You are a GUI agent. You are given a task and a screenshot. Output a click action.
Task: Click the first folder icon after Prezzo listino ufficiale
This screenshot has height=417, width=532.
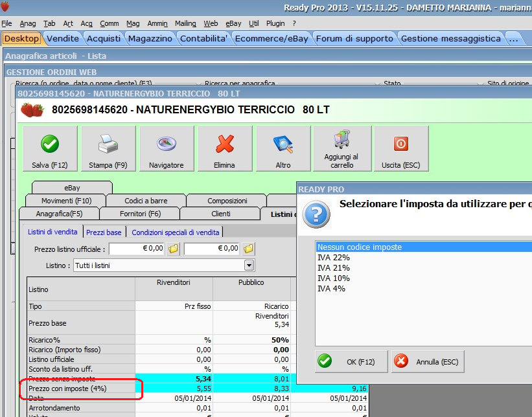(x=174, y=249)
